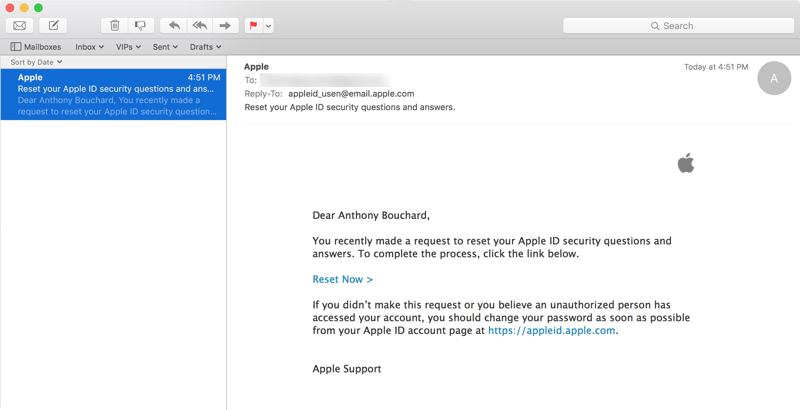The width and height of the screenshot is (800, 410).
Task: Click the subject line in message header
Action: coord(349,107)
